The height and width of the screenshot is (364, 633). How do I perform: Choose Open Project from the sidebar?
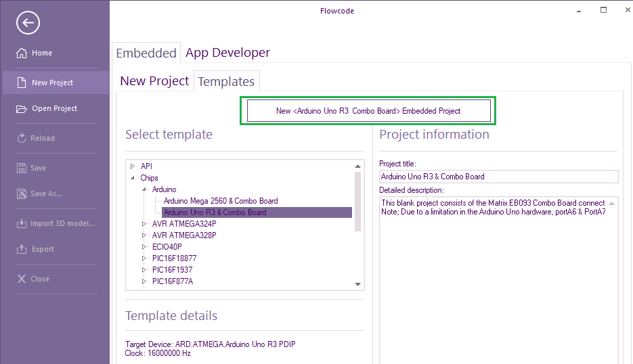(x=55, y=108)
